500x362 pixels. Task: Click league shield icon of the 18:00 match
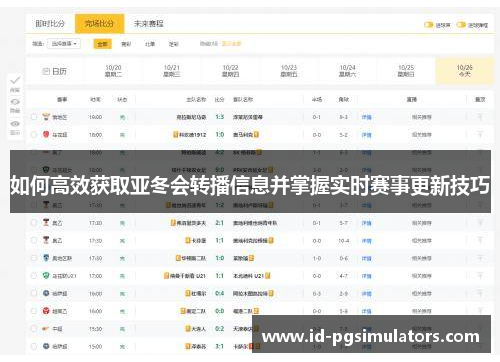tap(46, 134)
